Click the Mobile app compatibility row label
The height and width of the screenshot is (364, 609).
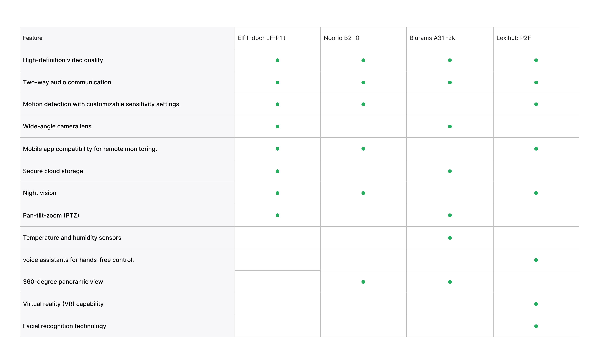[x=90, y=149]
